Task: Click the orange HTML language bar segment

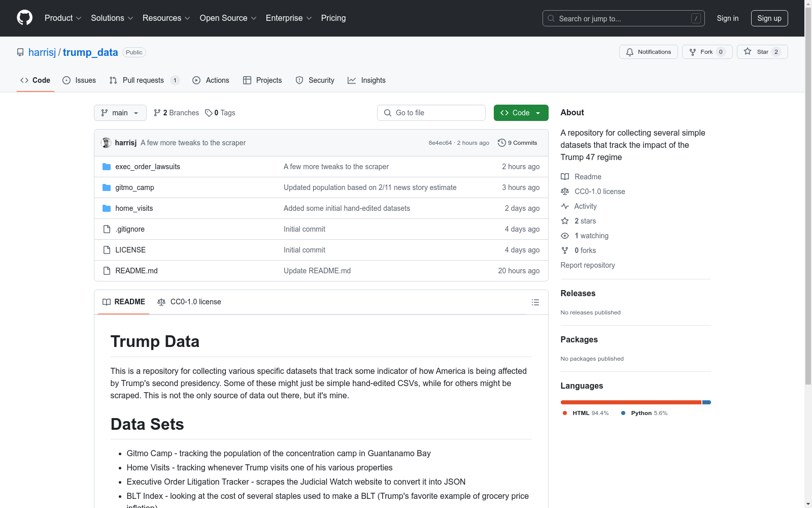Action: pos(631,402)
